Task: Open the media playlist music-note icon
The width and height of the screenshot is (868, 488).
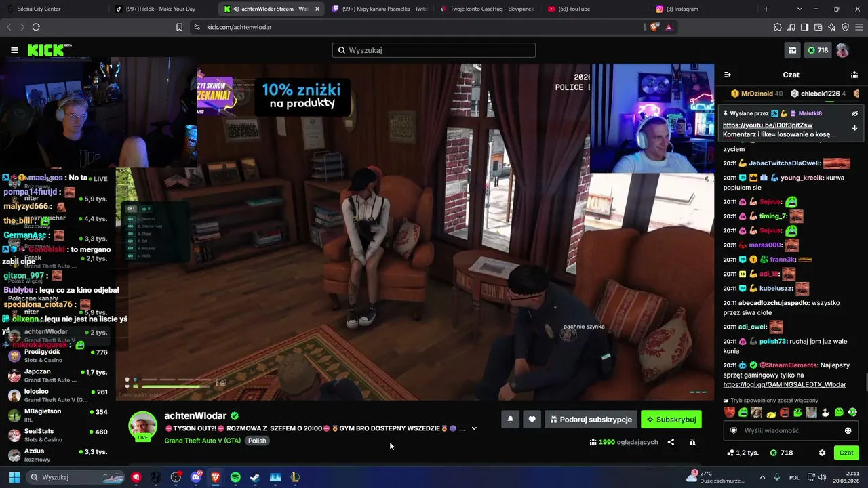Action: (x=791, y=27)
